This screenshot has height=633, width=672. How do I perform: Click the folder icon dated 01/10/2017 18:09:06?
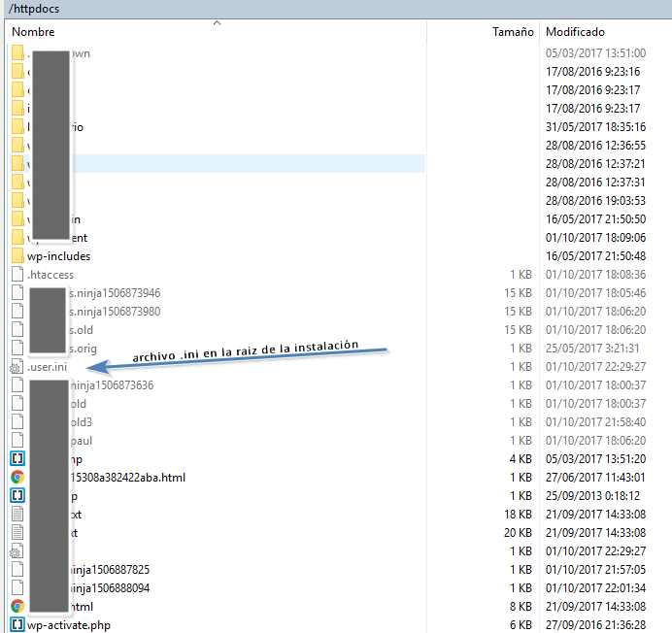pyautogui.click(x=17, y=238)
